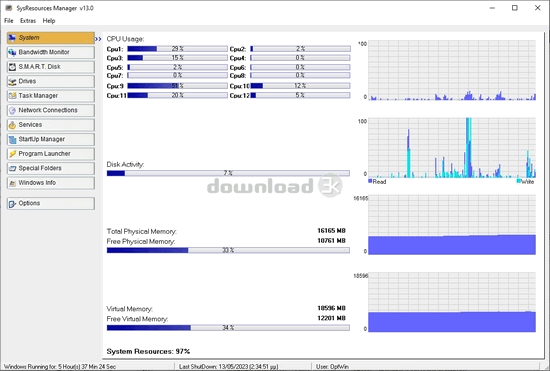Click the System sidebar icon

[x=12, y=38]
